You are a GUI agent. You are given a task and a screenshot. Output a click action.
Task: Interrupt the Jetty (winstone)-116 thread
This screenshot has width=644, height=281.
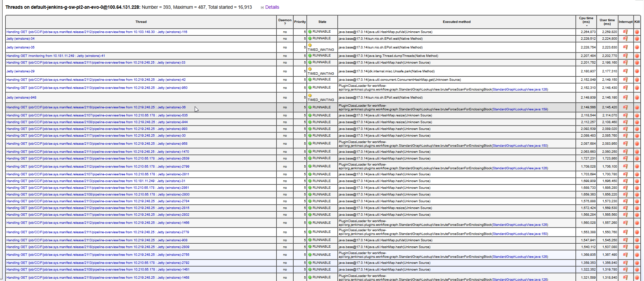click(x=625, y=32)
